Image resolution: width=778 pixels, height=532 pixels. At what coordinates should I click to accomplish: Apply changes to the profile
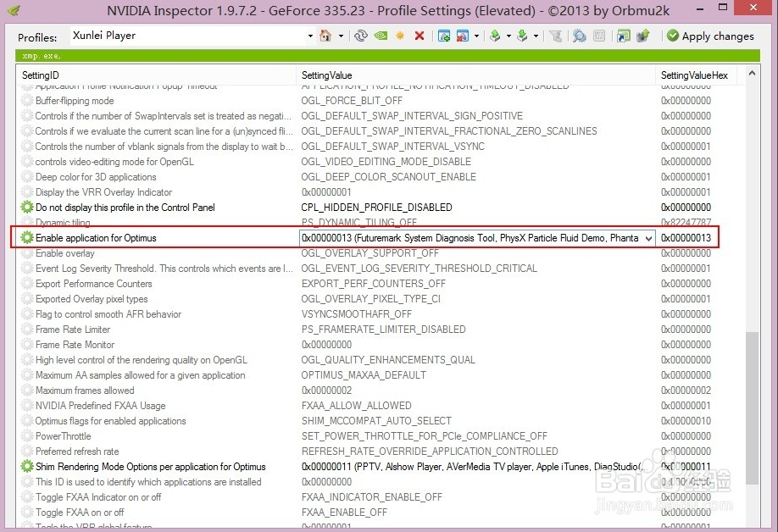(x=710, y=36)
